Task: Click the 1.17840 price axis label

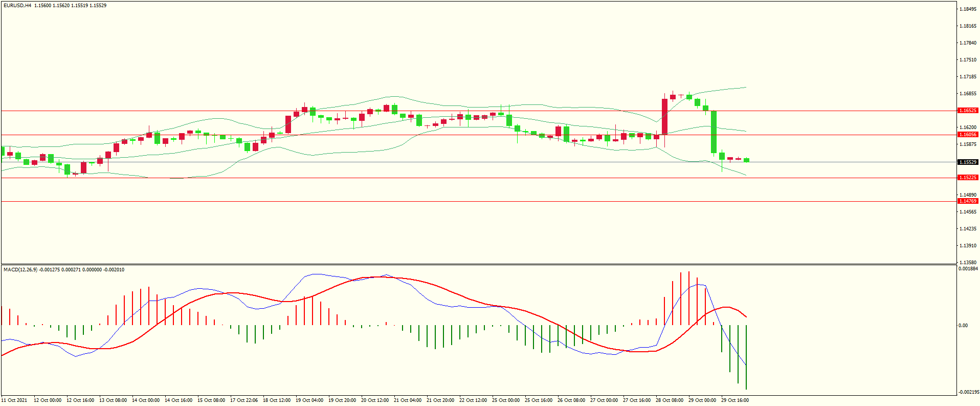Action: tap(968, 43)
